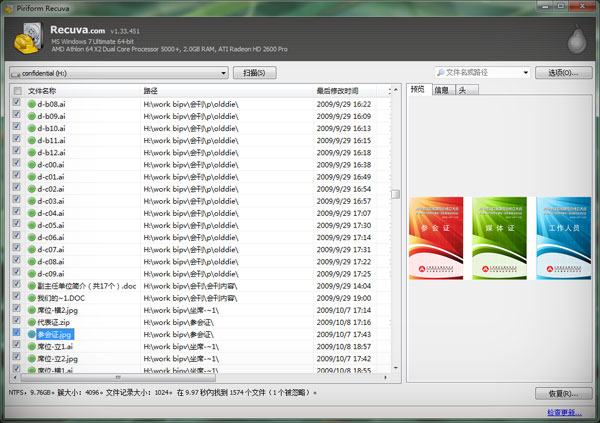Click drive icon in confidential (H:) selector
Screen dimensions: 600x423
click(x=16, y=73)
